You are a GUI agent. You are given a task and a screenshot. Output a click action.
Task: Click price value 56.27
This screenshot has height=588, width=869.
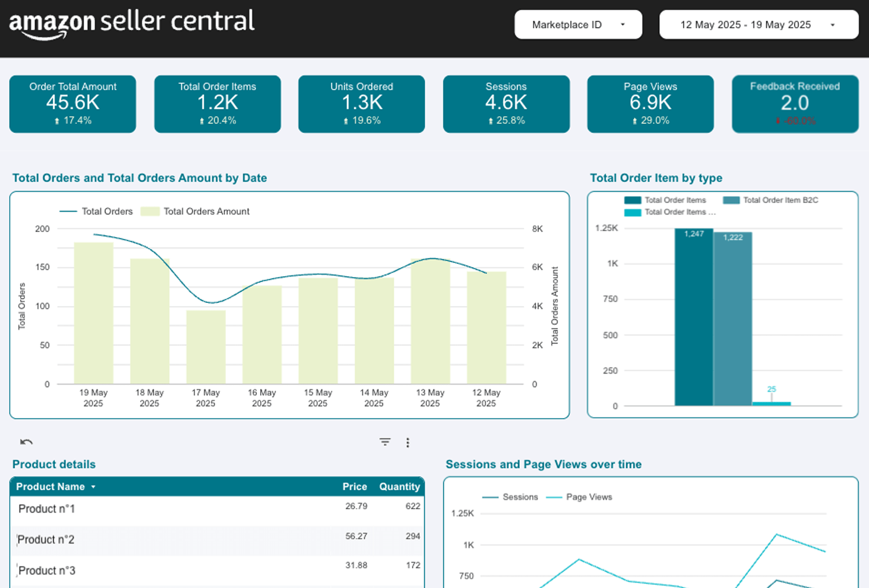(356, 536)
